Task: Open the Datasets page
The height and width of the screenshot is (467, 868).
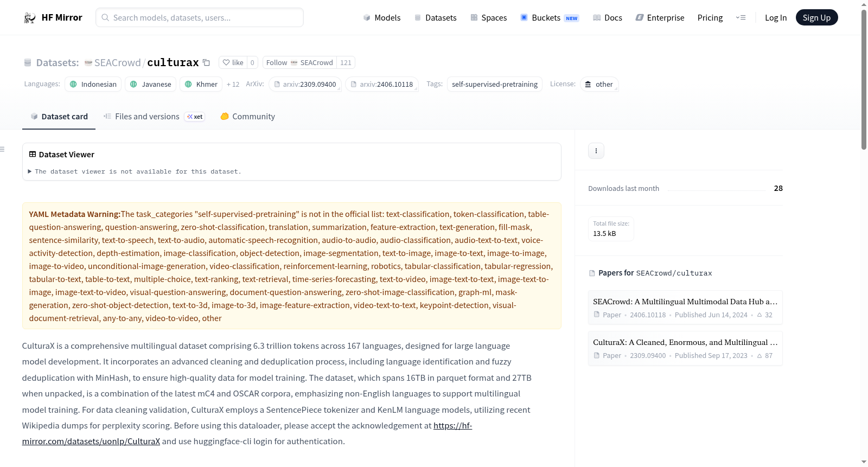Action: 435,17
